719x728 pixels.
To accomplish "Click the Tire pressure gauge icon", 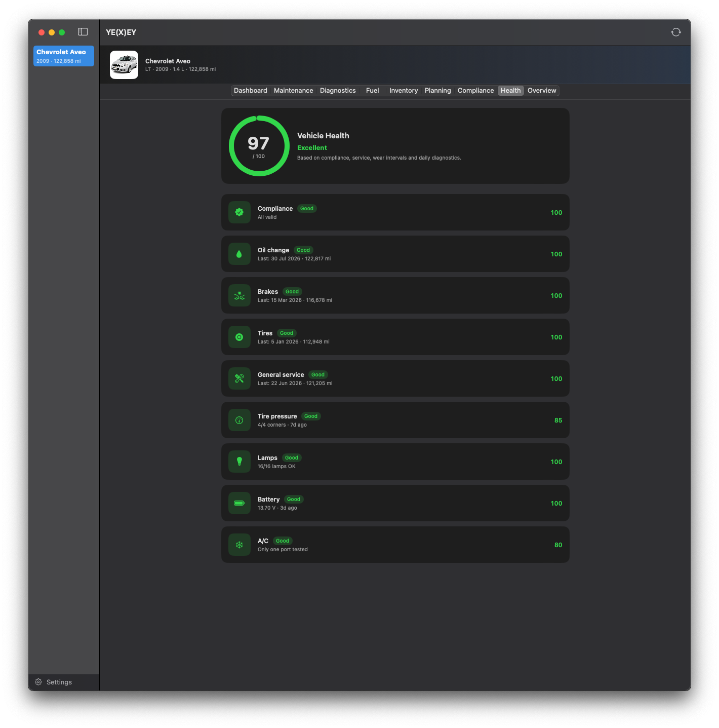I will coord(239,420).
